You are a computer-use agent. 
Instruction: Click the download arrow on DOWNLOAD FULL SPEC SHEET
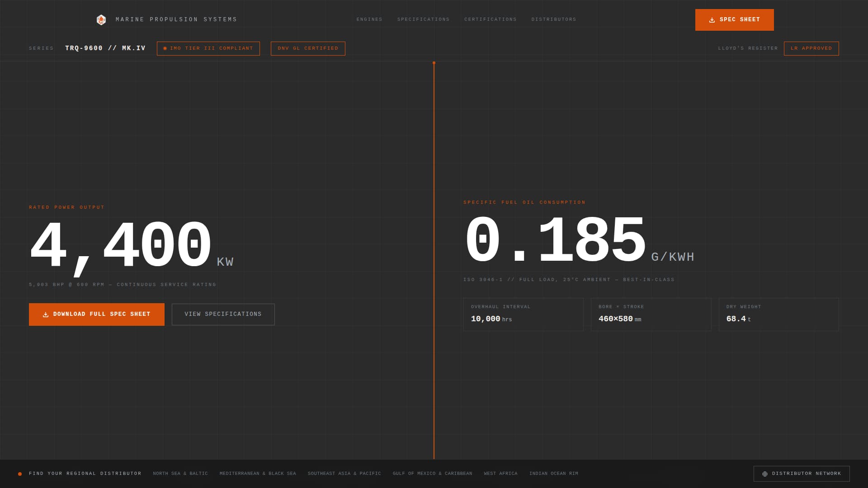45,314
